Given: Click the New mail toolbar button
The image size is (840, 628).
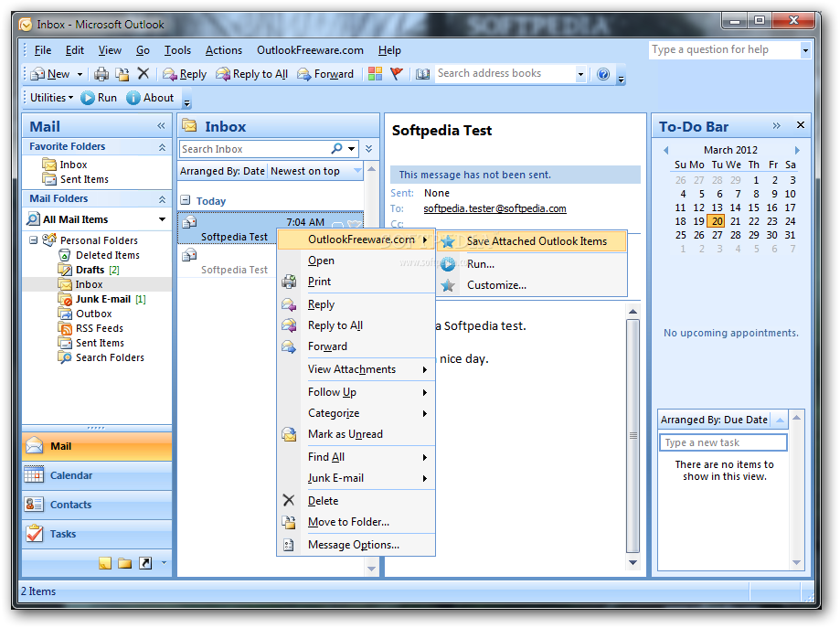Looking at the screenshot, I should click(50, 74).
